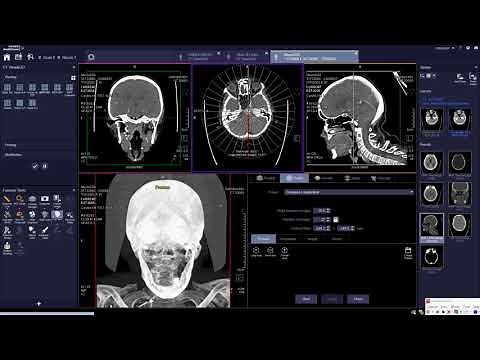The height and width of the screenshot is (360, 480).
Task: Click the large icon left of series panel corner
Action: click(460, 78)
